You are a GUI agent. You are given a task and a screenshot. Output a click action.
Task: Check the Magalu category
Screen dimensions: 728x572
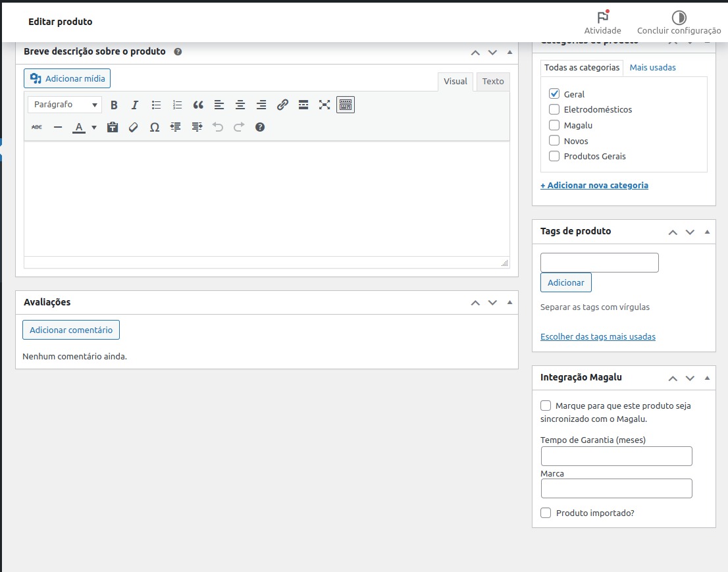[554, 125]
